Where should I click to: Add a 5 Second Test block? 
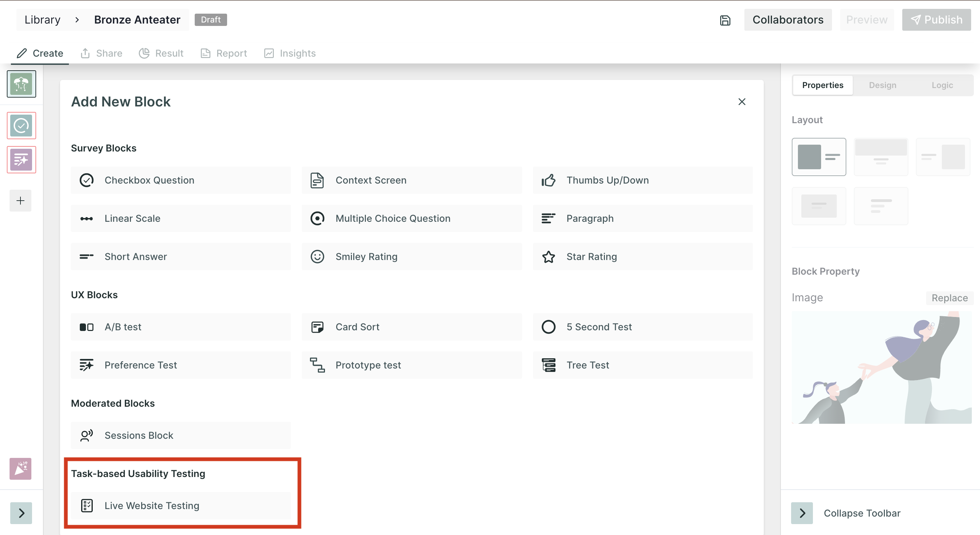pyautogui.click(x=642, y=327)
